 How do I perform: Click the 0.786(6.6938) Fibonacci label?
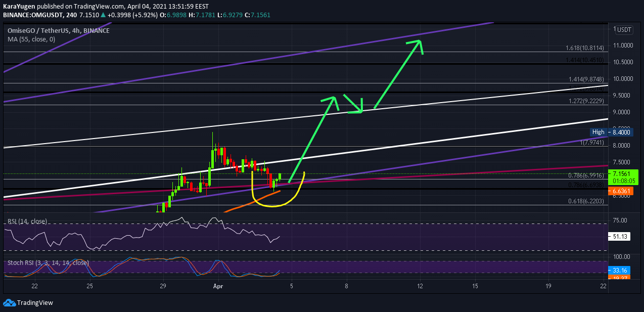coord(586,185)
